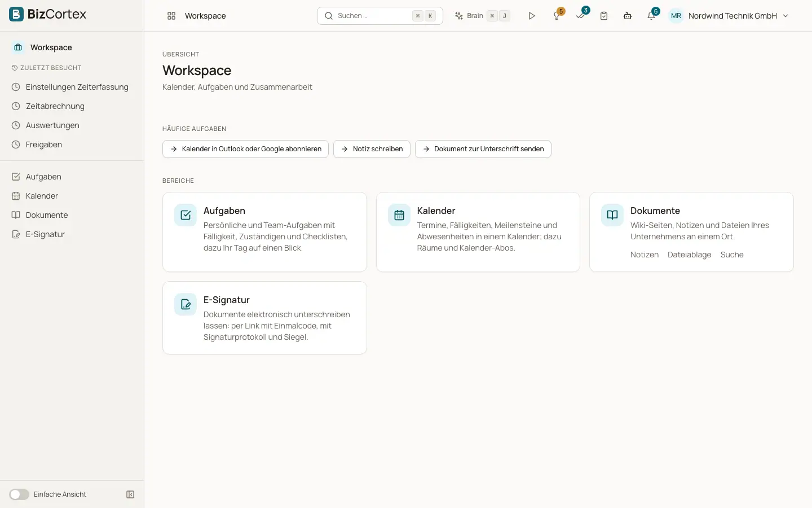Open recently visited Freigaben
This screenshot has height=508, width=812.
click(72, 144)
